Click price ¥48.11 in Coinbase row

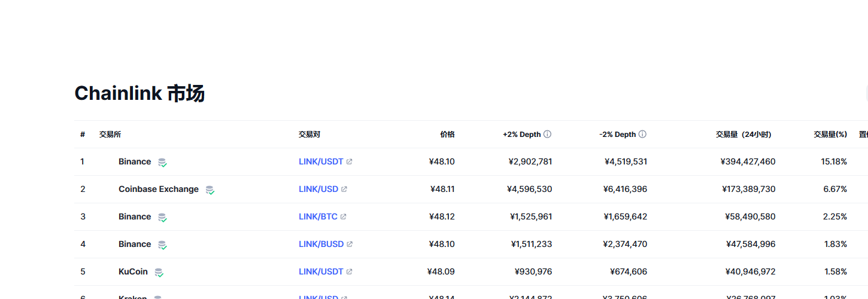[x=442, y=189]
